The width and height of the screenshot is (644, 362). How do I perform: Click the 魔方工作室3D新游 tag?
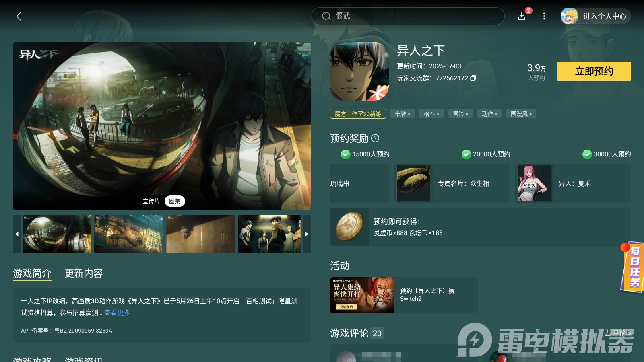pos(358,114)
